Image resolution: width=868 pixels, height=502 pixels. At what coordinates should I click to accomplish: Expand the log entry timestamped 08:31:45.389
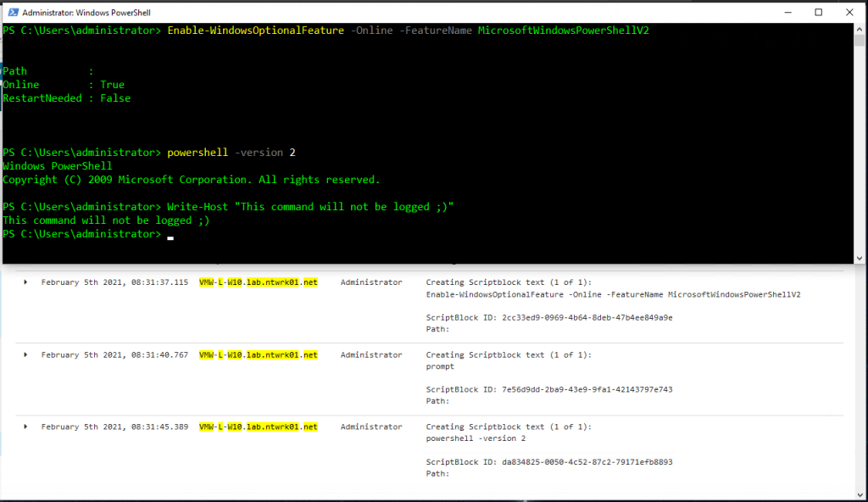click(25, 427)
